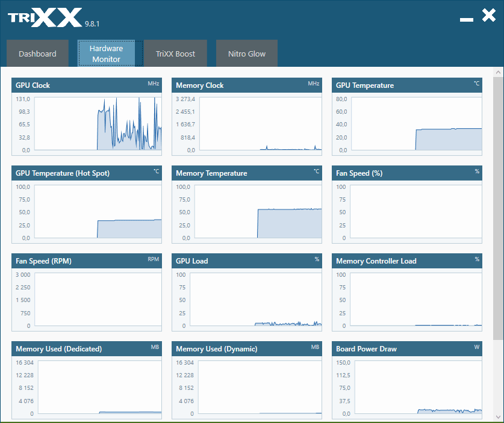The width and height of the screenshot is (504, 423).
Task: Click the W unit label on Board Power Draw
Action: point(477,347)
